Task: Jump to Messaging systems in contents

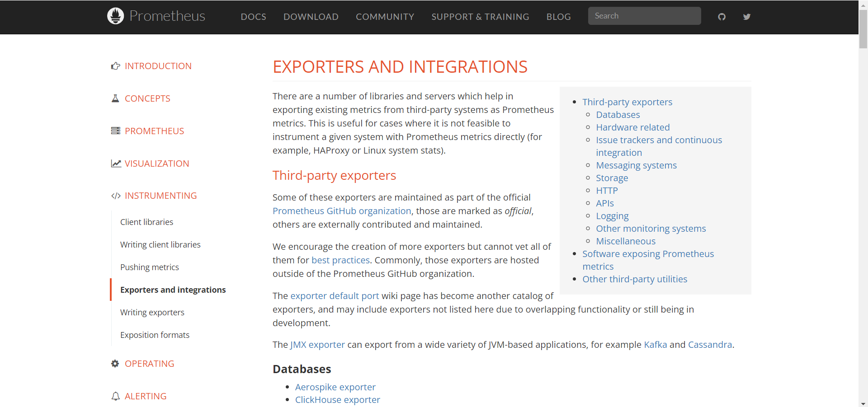Action: pos(636,165)
